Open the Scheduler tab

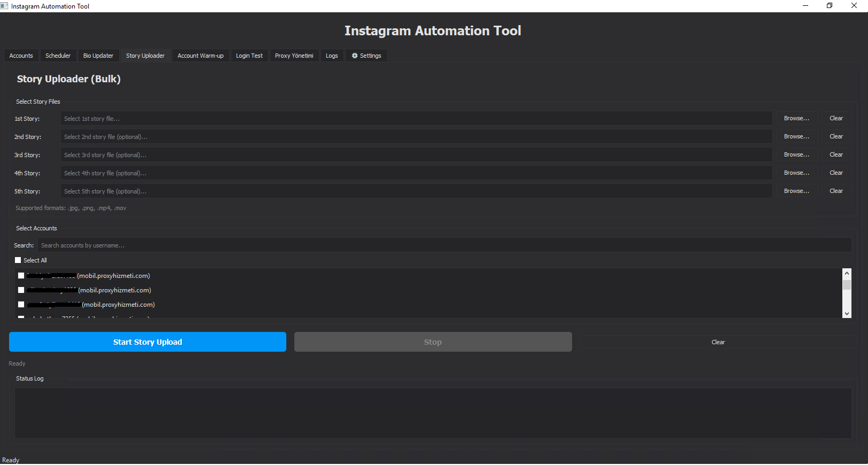coord(58,56)
